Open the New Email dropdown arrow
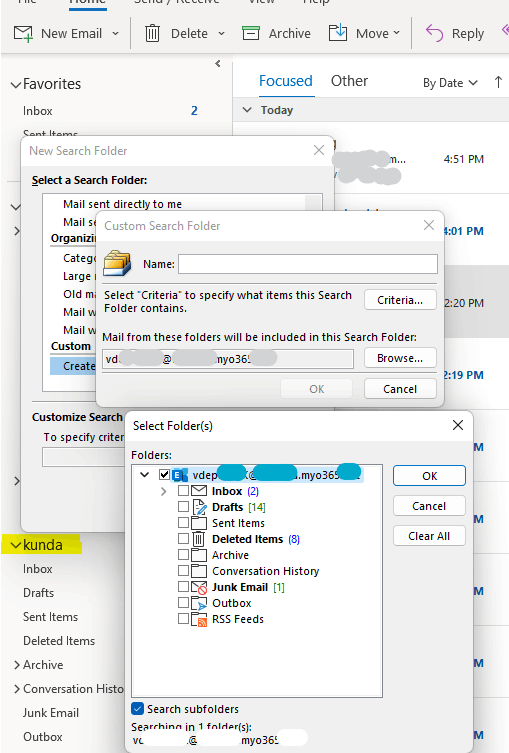Screen dimensions: 509x753 tap(115, 34)
